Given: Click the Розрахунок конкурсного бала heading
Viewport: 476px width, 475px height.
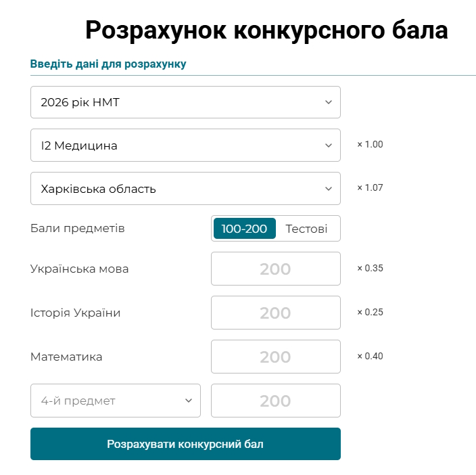Looking at the screenshot, I should click(266, 30).
